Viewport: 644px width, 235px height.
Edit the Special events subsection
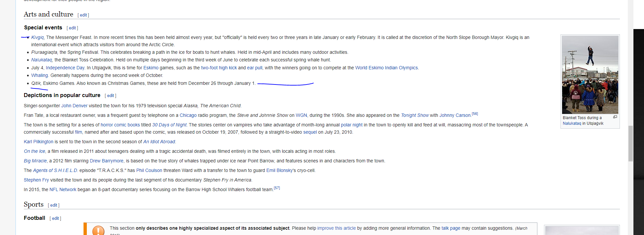[72, 28]
